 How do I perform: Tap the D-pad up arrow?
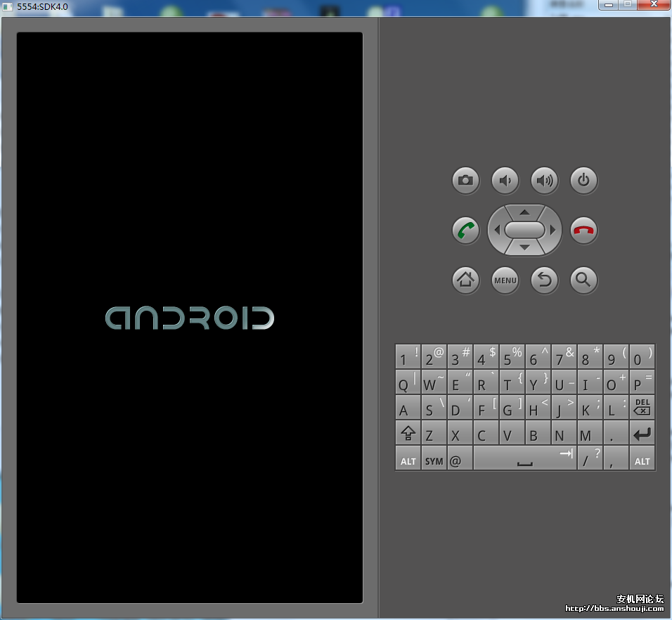click(524, 212)
